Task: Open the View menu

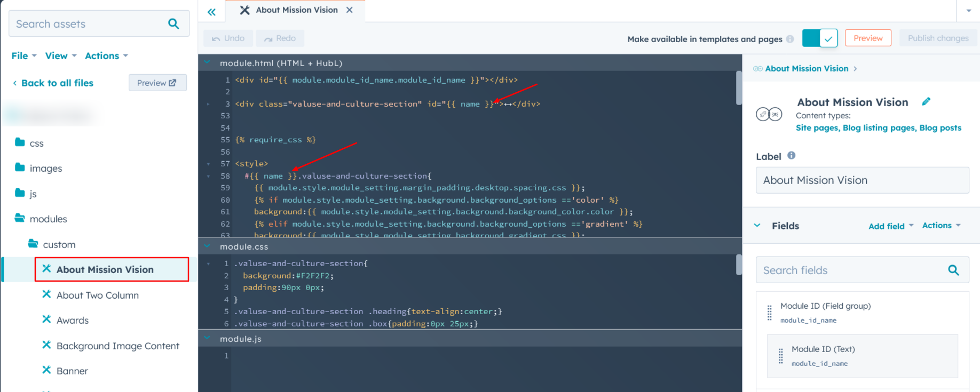Action: (61, 56)
